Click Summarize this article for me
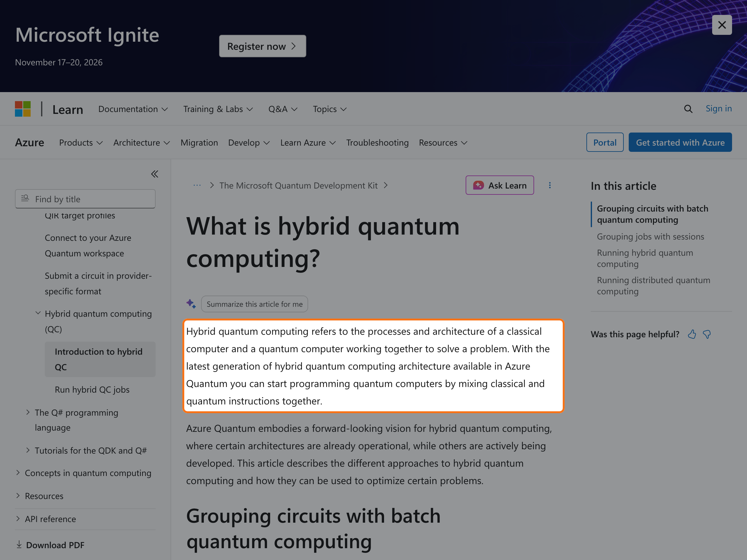This screenshot has width=747, height=560. click(255, 304)
